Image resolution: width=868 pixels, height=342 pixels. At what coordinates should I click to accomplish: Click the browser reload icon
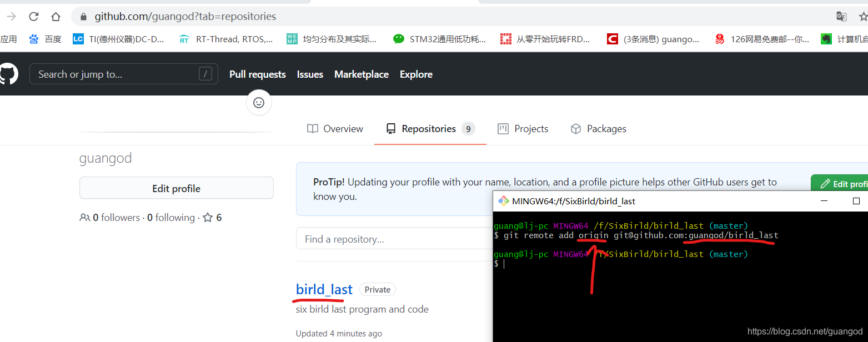coord(34,16)
